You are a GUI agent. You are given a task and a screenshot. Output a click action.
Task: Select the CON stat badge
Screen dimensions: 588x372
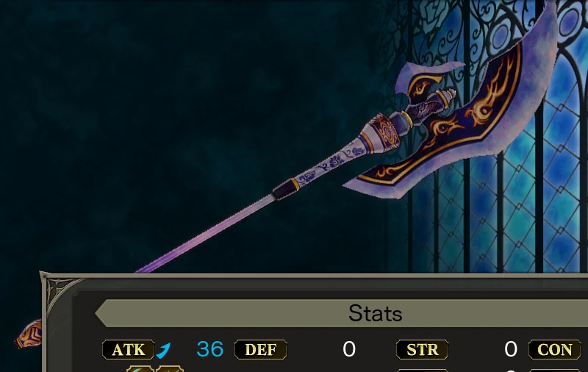[555, 349]
